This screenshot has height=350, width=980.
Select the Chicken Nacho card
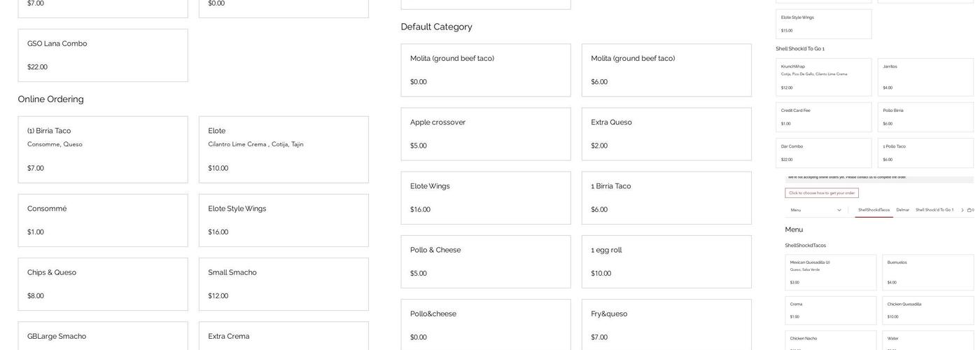point(831,340)
